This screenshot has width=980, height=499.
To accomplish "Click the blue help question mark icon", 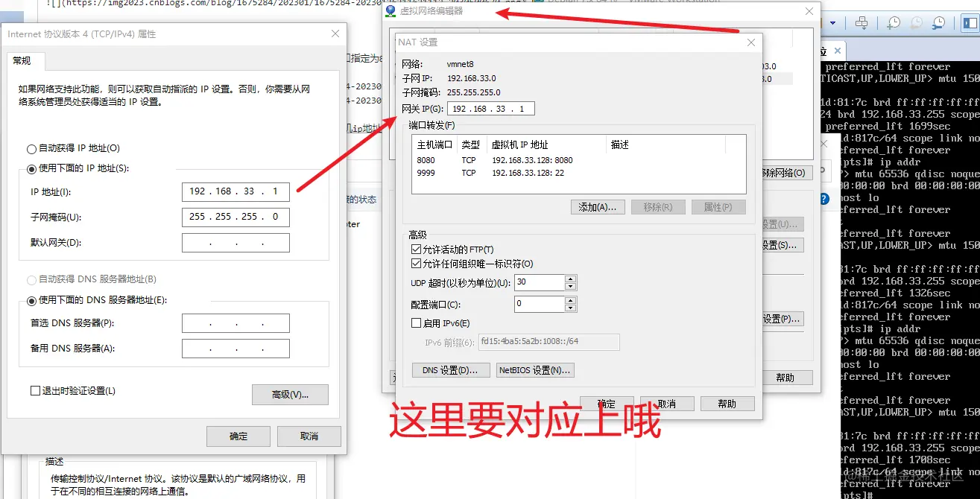I will 824,199.
